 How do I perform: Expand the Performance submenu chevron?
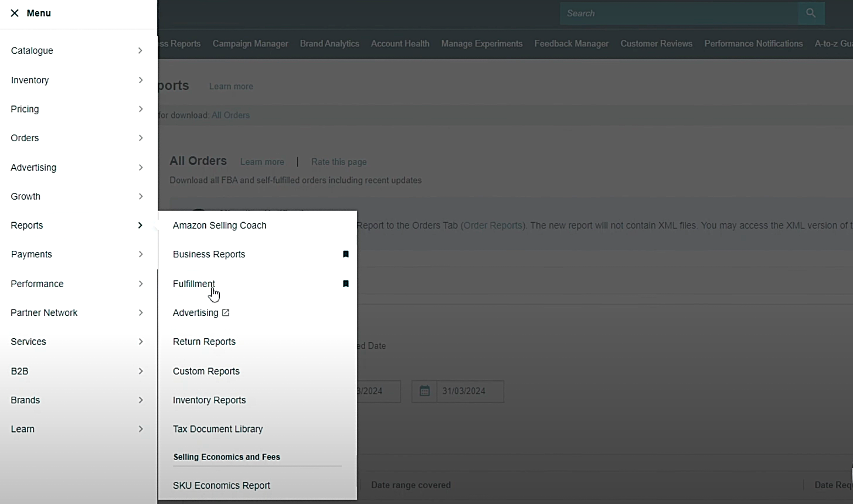point(140,284)
